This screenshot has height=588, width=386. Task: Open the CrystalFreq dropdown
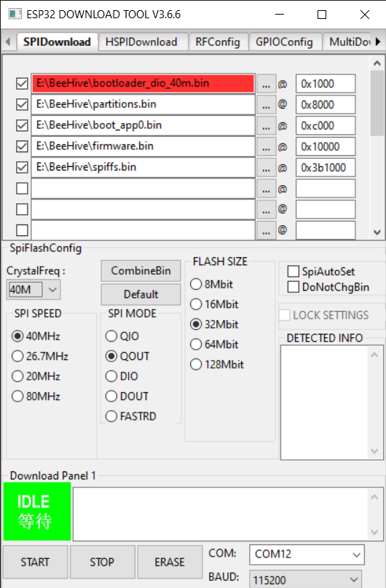click(x=34, y=290)
